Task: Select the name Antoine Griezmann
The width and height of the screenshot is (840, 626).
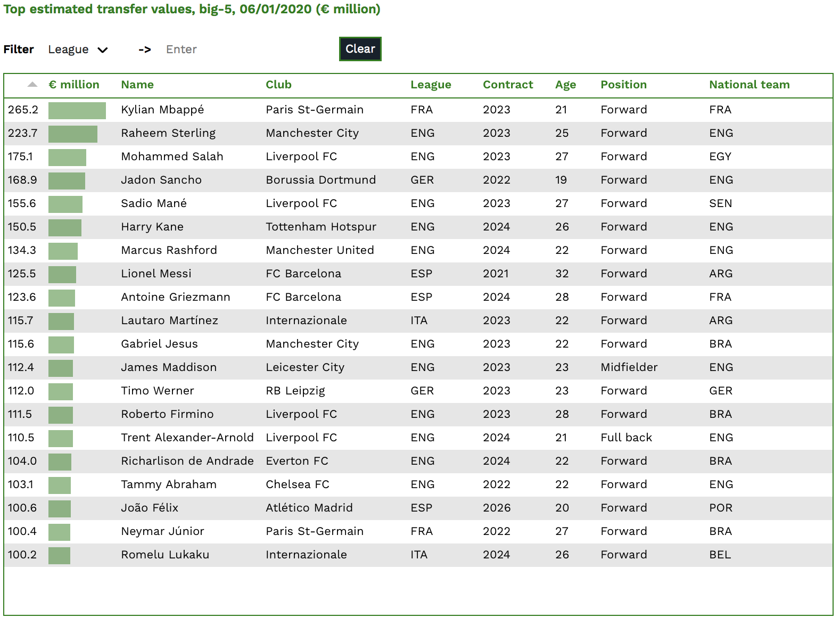Action: pyautogui.click(x=176, y=297)
